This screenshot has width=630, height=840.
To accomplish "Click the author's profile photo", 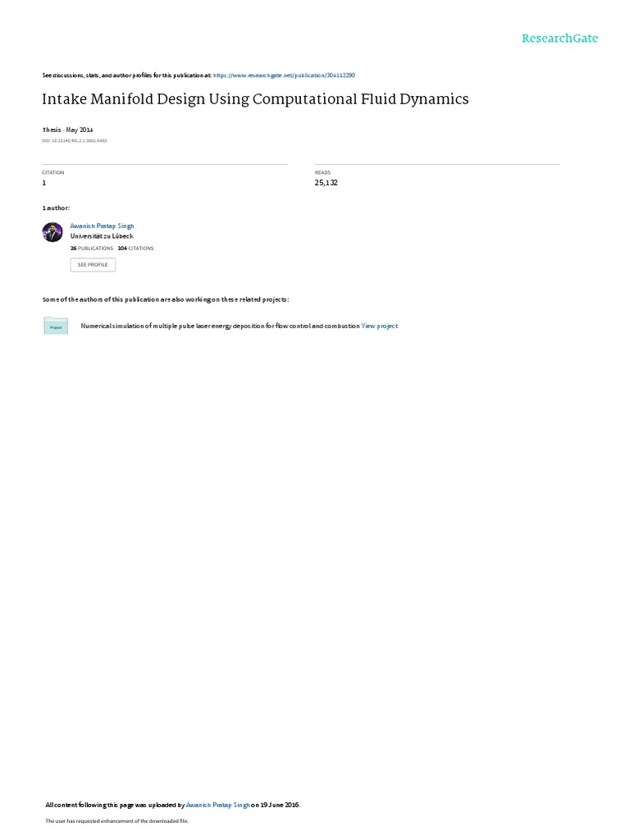I will coord(52,232).
